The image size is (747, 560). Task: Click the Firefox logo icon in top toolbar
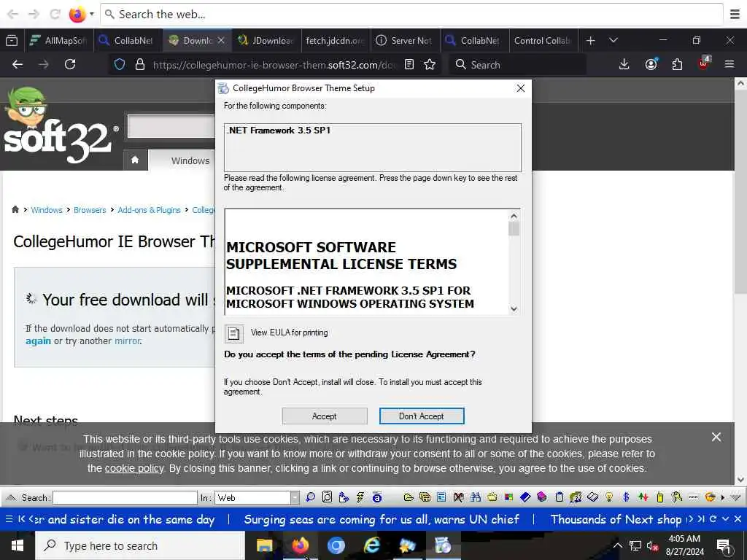(77, 15)
